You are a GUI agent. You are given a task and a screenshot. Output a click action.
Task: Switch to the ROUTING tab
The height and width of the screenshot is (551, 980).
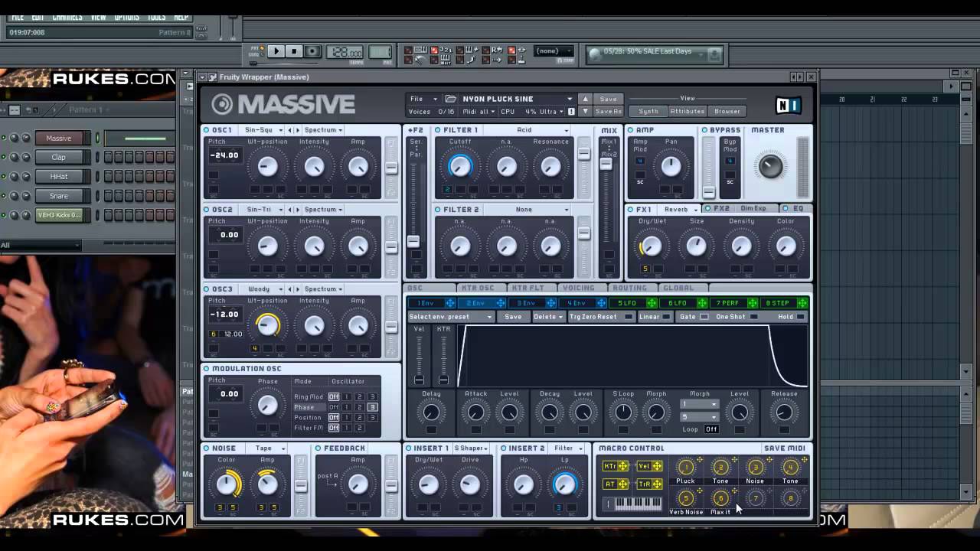point(629,289)
